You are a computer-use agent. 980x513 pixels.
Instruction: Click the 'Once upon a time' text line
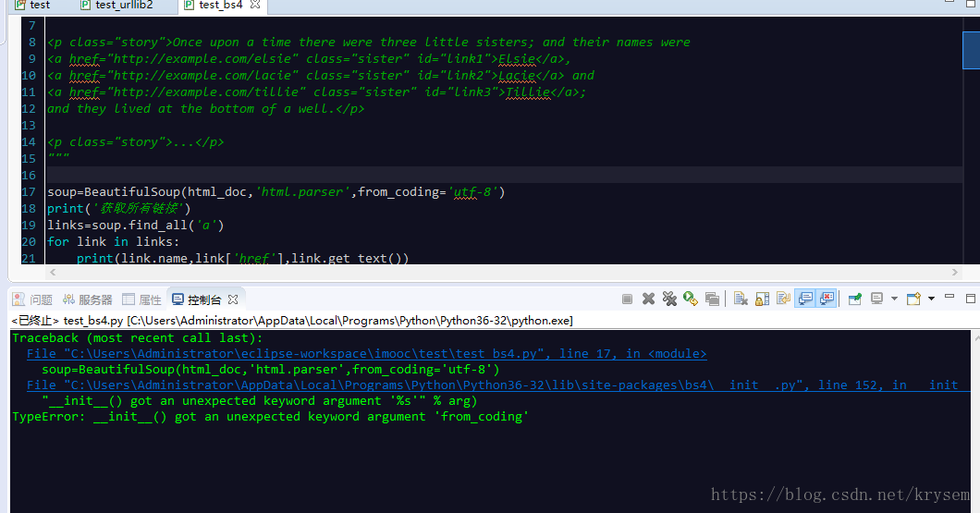coord(369,43)
